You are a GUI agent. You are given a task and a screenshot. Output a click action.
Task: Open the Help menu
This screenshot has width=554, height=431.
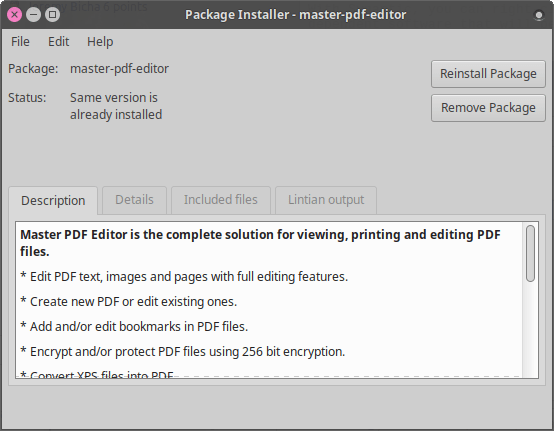click(x=100, y=42)
